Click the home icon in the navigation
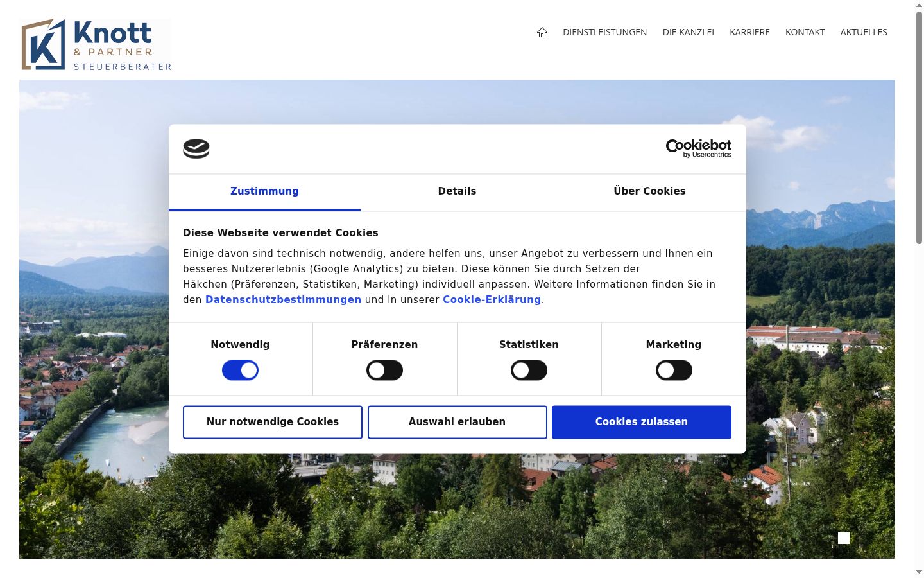Image resolution: width=924 pixels, height=578 pixels. [x=542, y=32]
